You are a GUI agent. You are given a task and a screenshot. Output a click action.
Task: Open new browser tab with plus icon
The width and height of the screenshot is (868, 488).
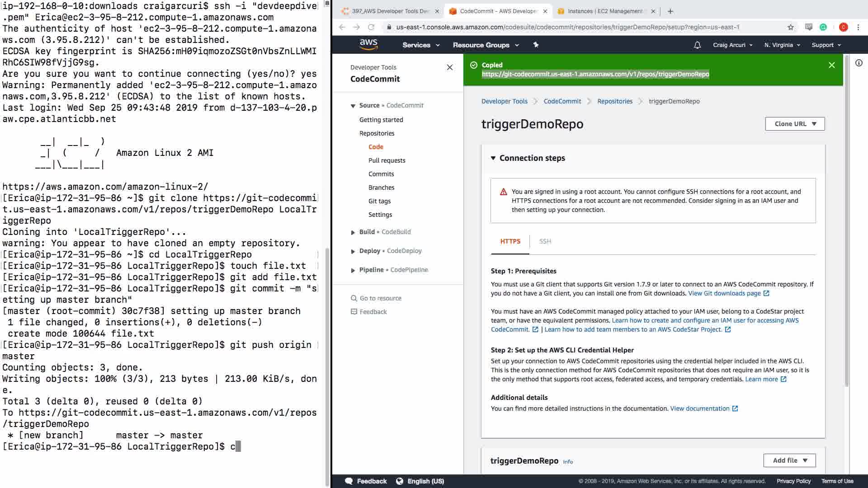670,11
